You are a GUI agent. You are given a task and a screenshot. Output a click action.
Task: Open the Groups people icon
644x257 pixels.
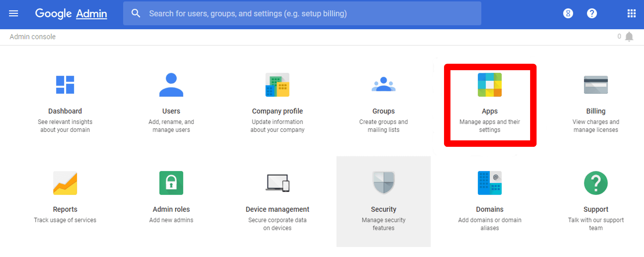click(x=384, y=84)
